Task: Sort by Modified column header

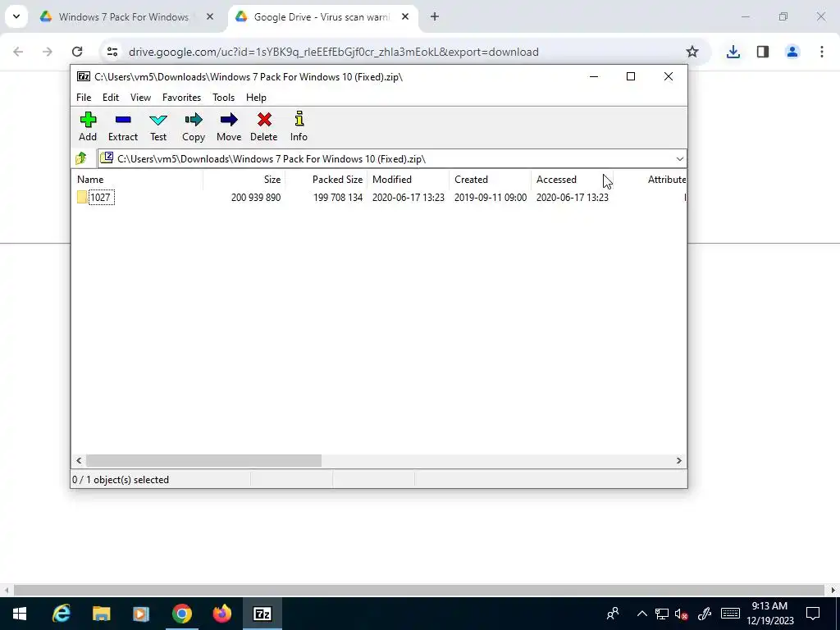Action: (x=408, y=180)
